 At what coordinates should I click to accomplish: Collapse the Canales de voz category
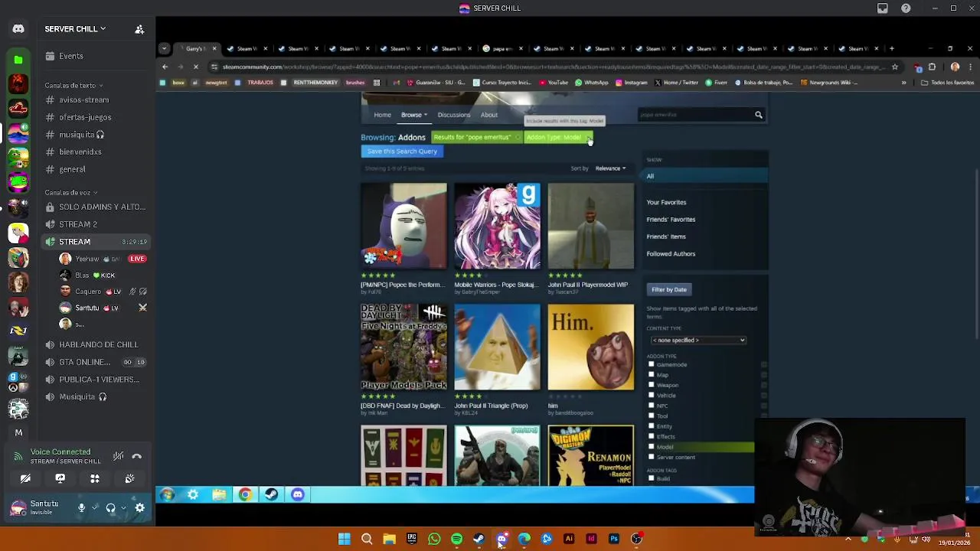(70, 193)
